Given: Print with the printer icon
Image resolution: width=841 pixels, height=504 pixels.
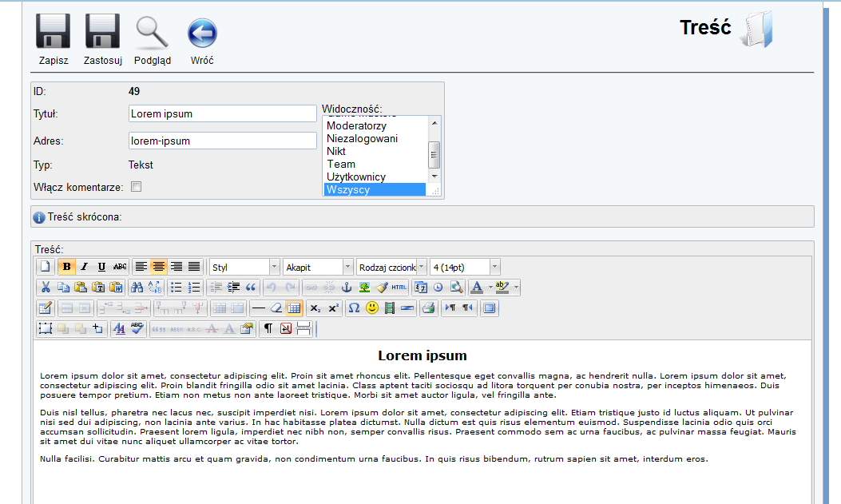Looking at the screenshot, I should (429, 308).
